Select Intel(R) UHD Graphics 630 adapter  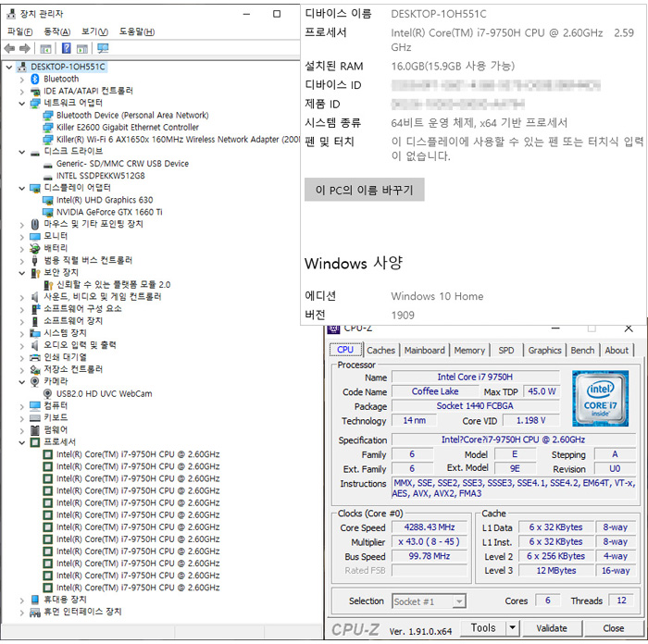click(105, 200)
